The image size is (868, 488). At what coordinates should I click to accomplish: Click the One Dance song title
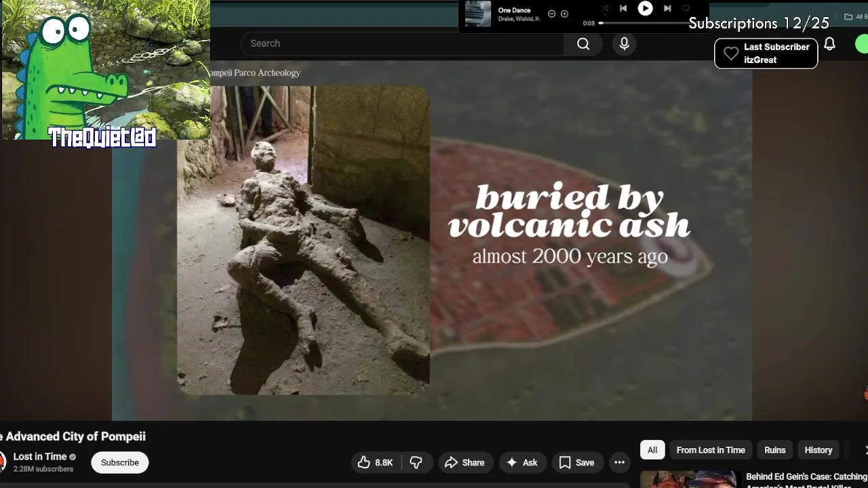pos(514,10)
